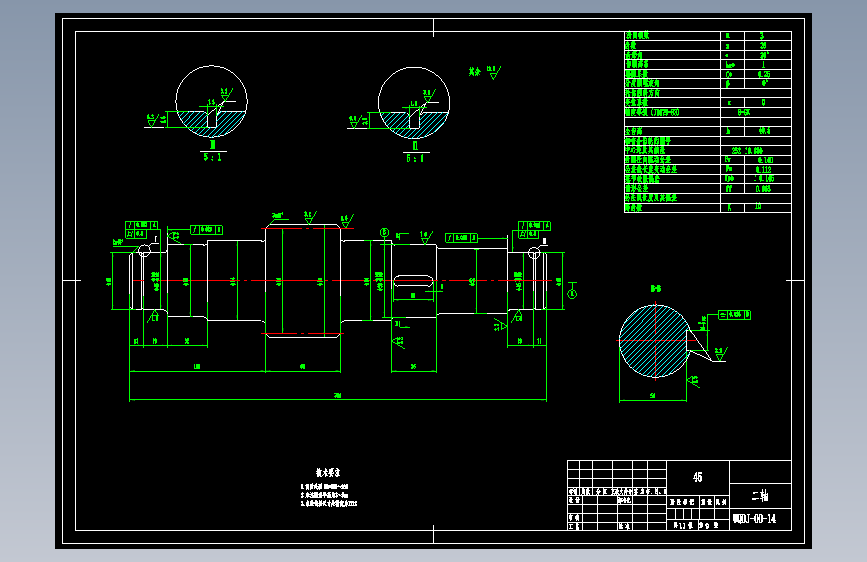Select the keyway slot on the shaft
Viewport: 867px width, 562px height.
tap(412, 281)
